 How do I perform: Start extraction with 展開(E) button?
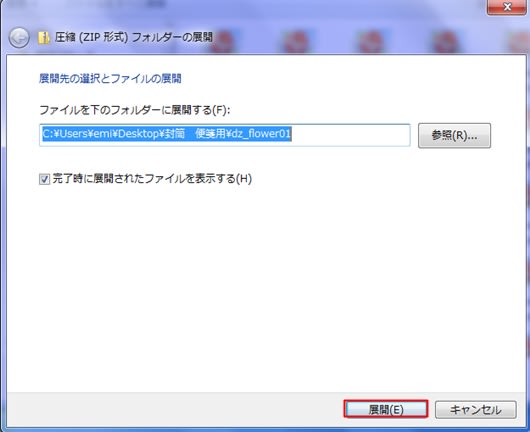386,410
